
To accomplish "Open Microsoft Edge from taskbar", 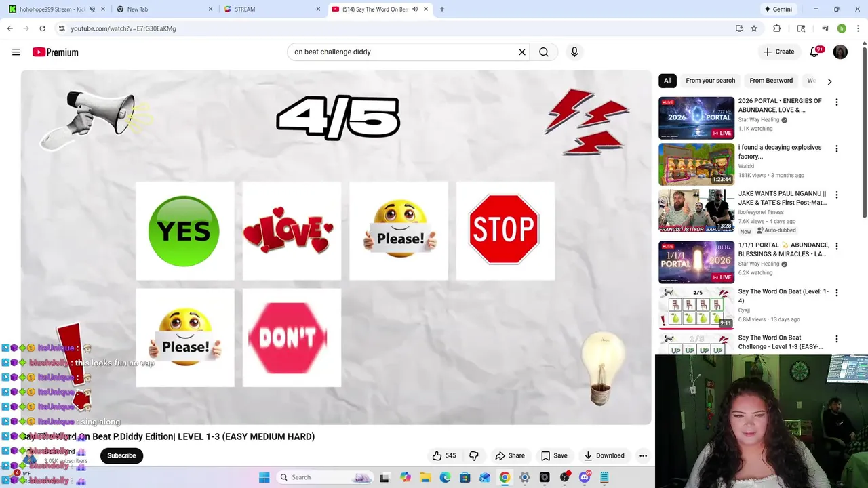I will tap(445, 477).
